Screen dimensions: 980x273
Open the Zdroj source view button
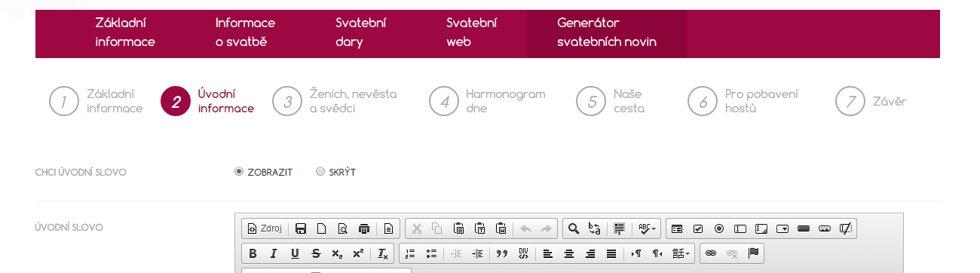[x=265, y=229]
